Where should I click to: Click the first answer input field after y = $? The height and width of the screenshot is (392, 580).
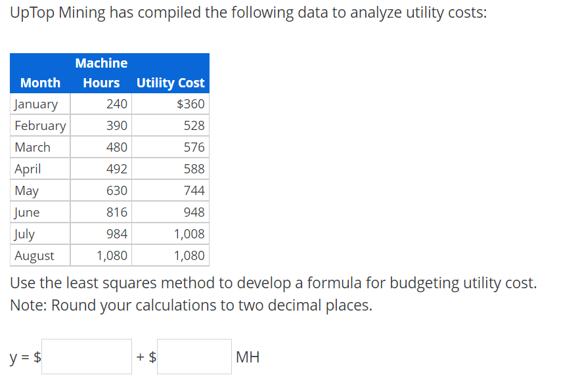tap(86, 356)
